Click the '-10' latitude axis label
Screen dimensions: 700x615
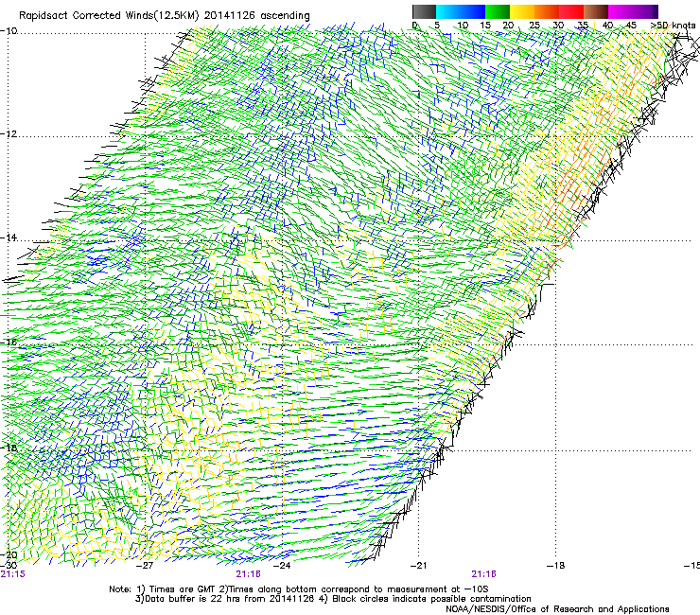click(x=9, y=31)
